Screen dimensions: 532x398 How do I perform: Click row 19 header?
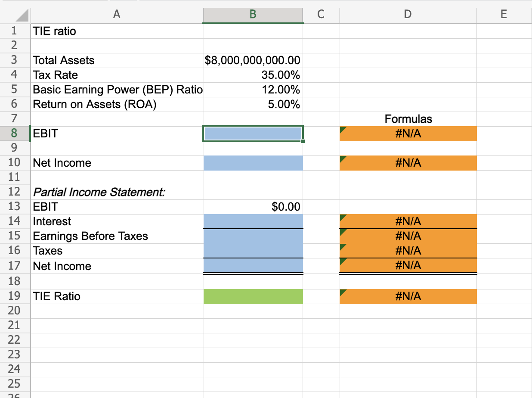[15, 296]
